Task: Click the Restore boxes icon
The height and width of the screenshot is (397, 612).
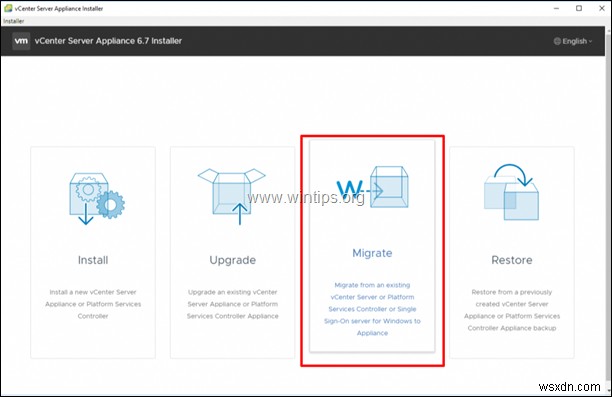Action: (x=512, y=192)
